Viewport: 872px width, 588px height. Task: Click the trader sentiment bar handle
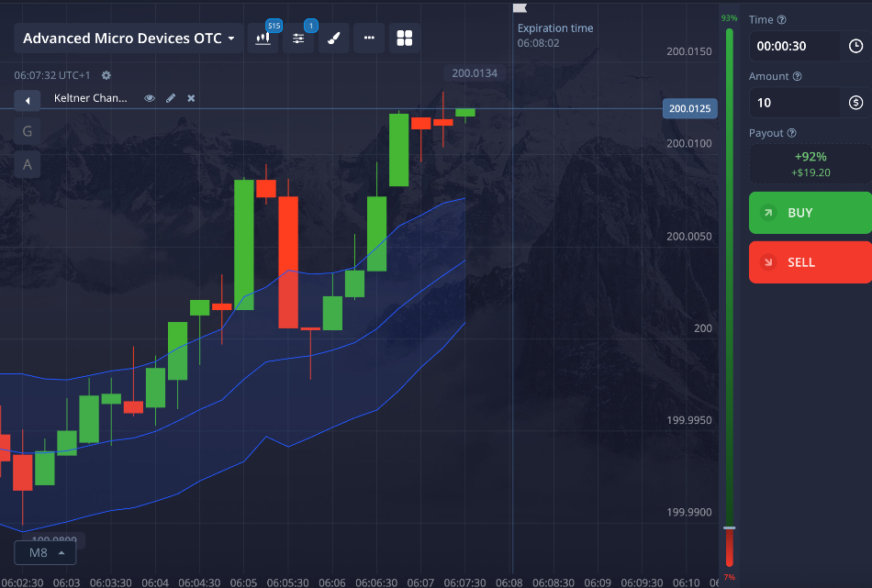pyautogui.click(x=729, y=527)
